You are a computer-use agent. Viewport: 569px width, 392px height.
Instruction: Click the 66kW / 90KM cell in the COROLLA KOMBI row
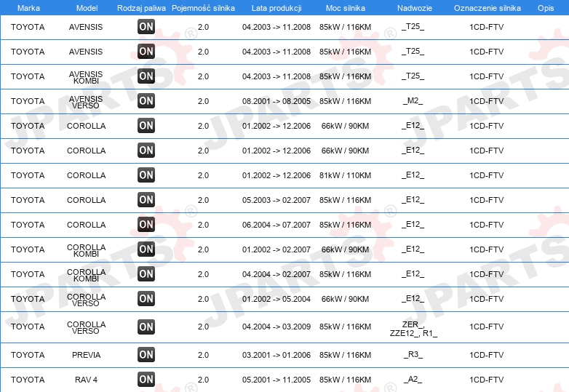pos(345,249)
